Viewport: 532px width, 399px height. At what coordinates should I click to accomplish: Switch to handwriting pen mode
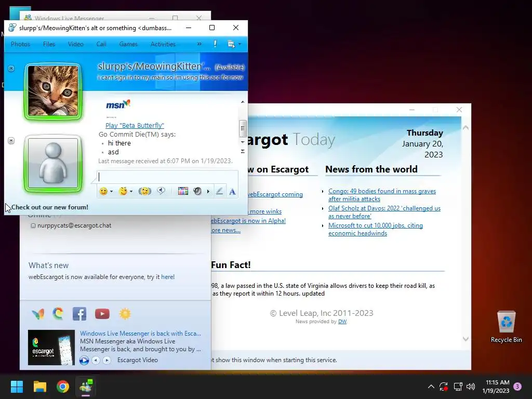tap(220, 191)
